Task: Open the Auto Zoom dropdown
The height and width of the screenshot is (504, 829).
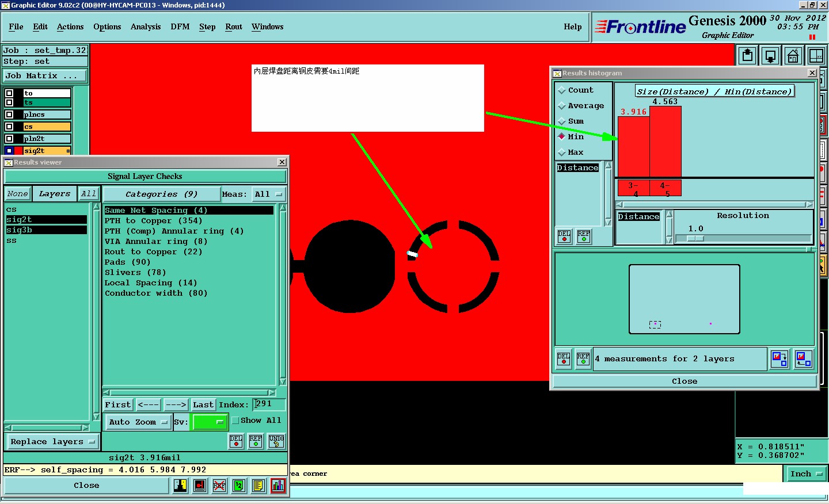Action: click(x=138, y=422)
